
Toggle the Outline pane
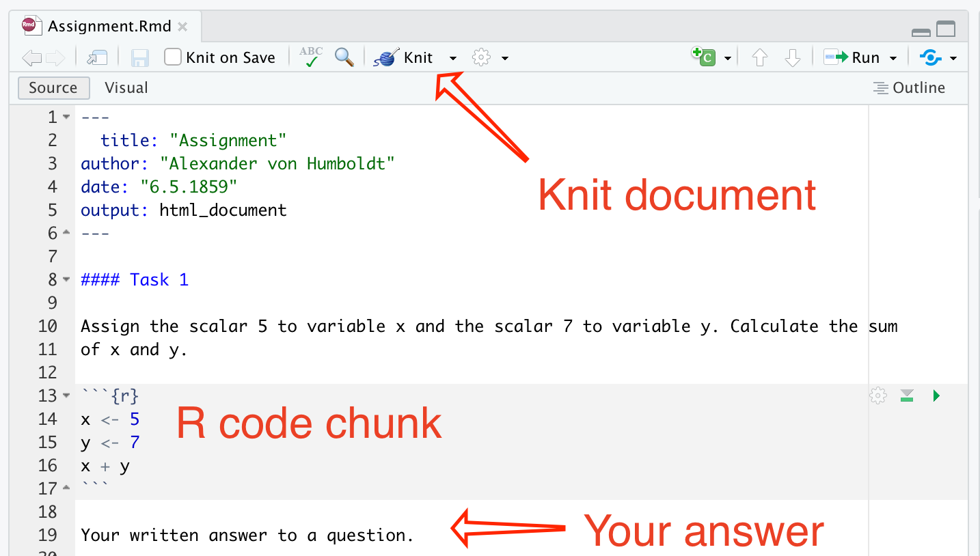909,87
